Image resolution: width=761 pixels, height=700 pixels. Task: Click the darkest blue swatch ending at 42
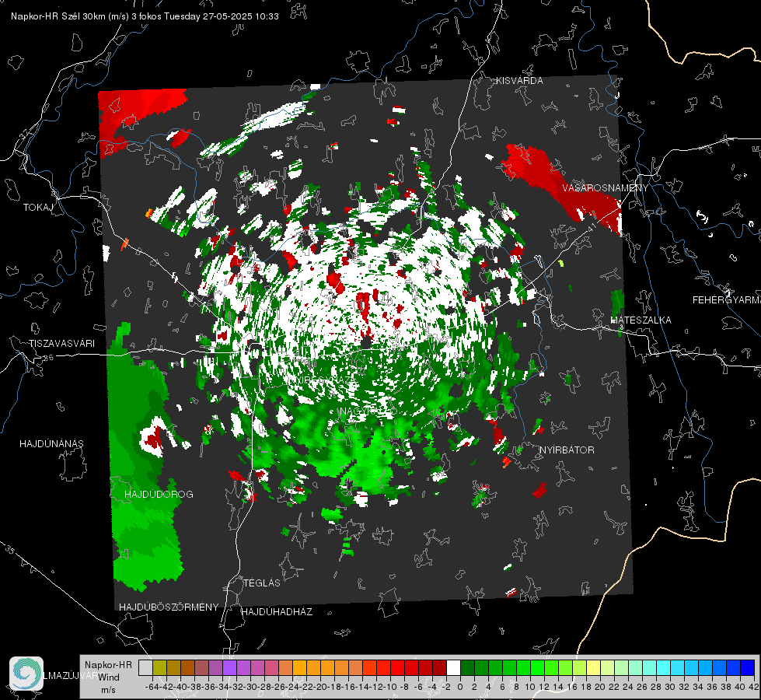[x=748, y=667]
